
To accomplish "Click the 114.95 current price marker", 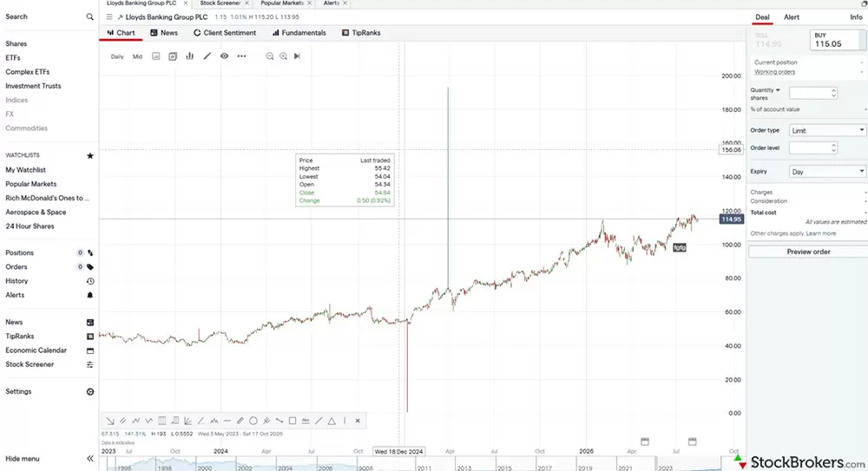I will point(731,219).
